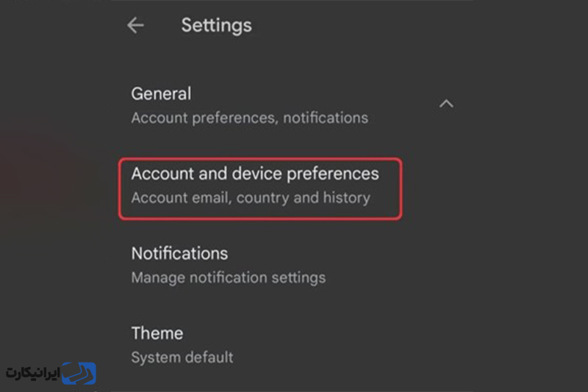Image resolution: width=588 pixels, height=392 pixels.
Task: Tap the word 'history' in the subtitle
Action: (x=347, y=198)
